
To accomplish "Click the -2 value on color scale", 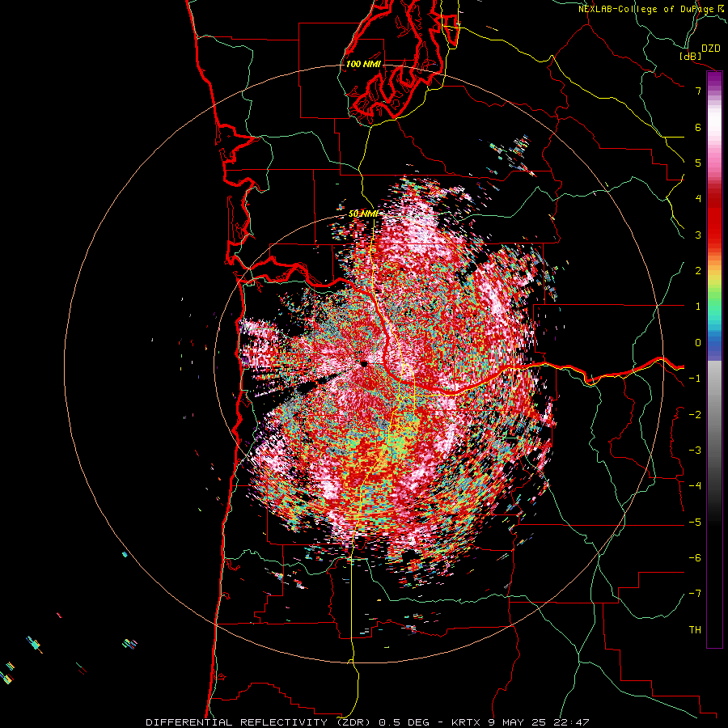I will [x=695, y=414].
